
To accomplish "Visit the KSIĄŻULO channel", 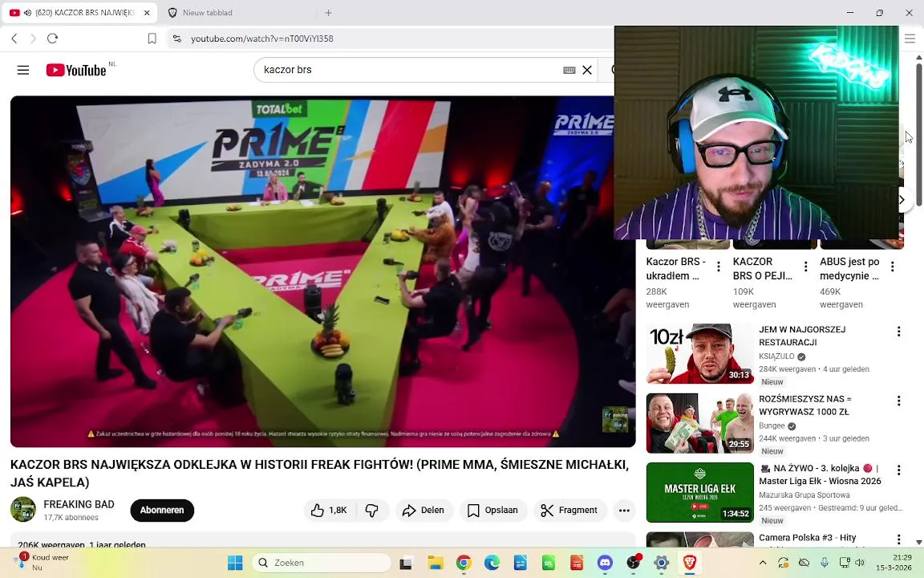I will click(x=776, y=356).
